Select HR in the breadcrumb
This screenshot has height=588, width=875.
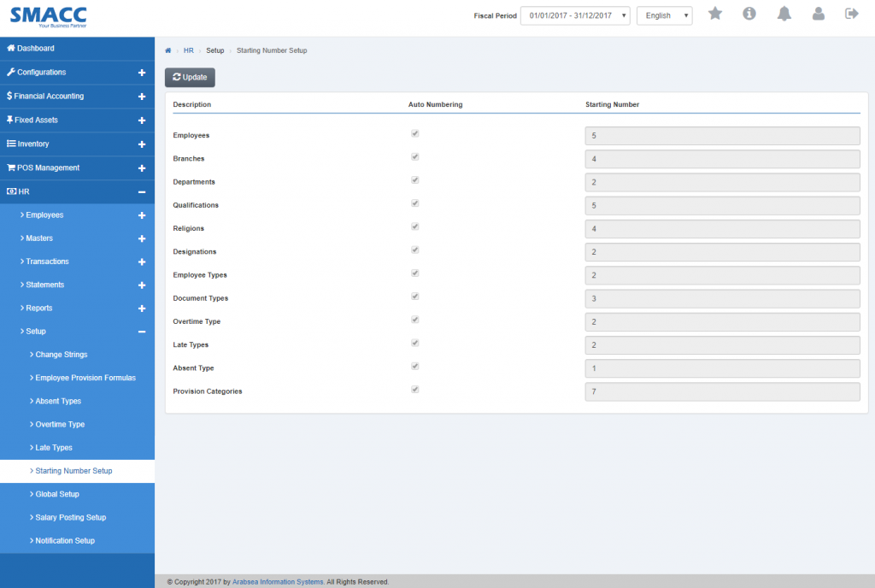pos(189,50)
